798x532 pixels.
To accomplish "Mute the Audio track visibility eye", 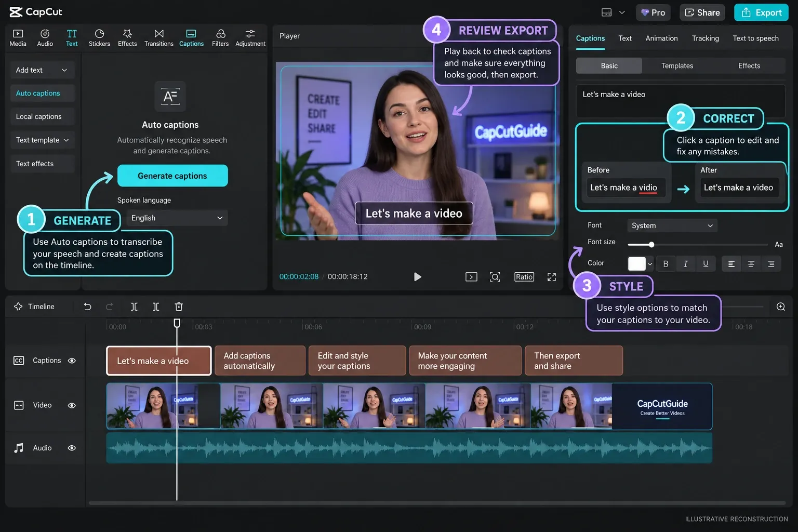I will [x=72, y=448].
